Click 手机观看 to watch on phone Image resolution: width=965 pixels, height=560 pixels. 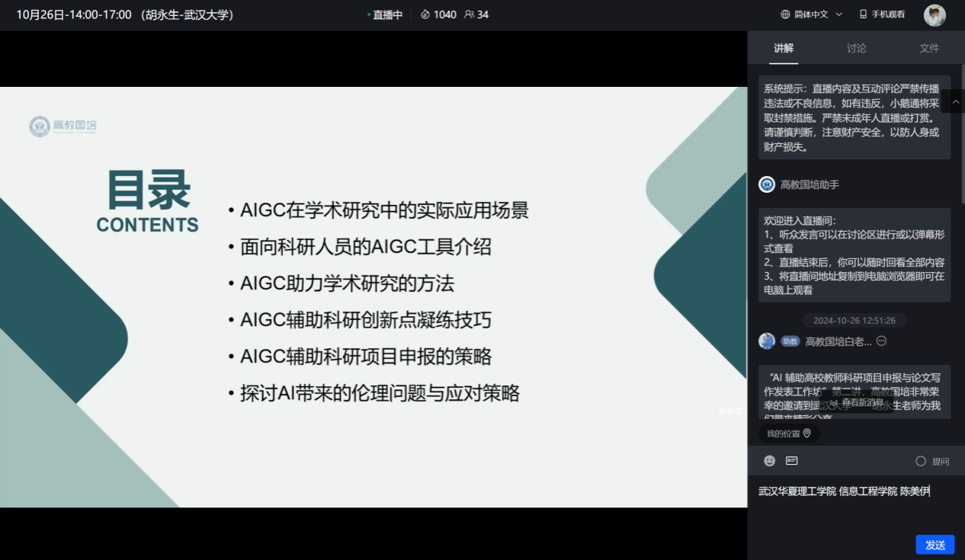click(882, 14)
